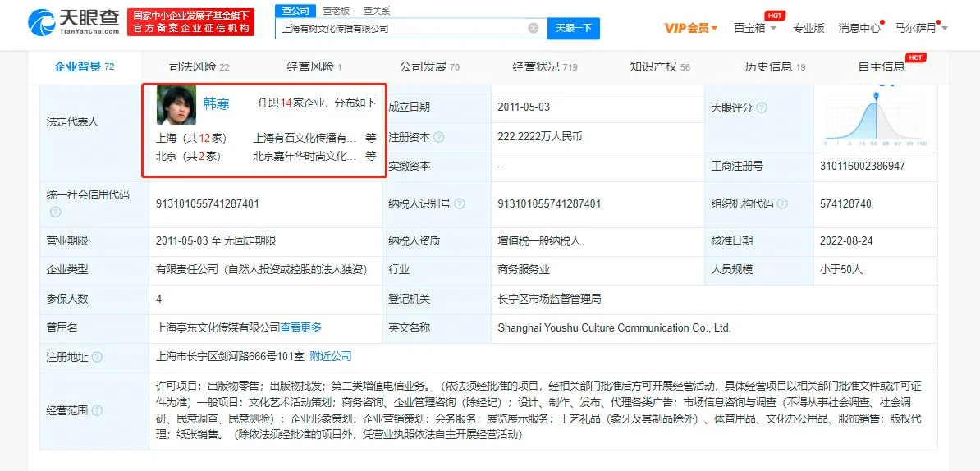Image resolution: width=980 pixels, height=471 pixels.
Task: Clear the search box with the X icon
Action: pos(534,28)
